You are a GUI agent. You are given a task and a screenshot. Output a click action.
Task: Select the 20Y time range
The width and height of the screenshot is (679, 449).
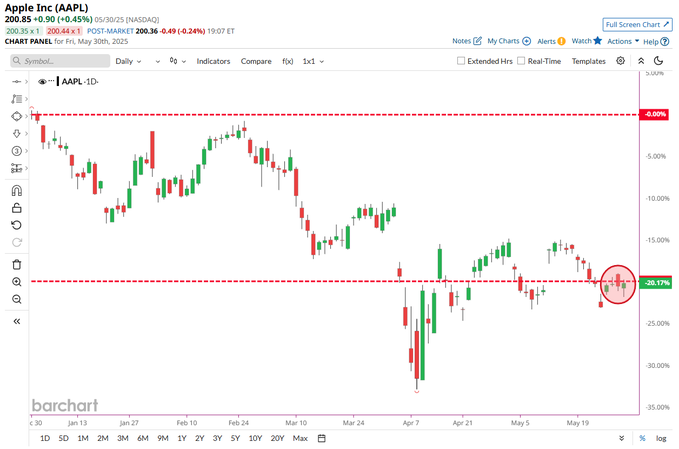click(277, 439)
